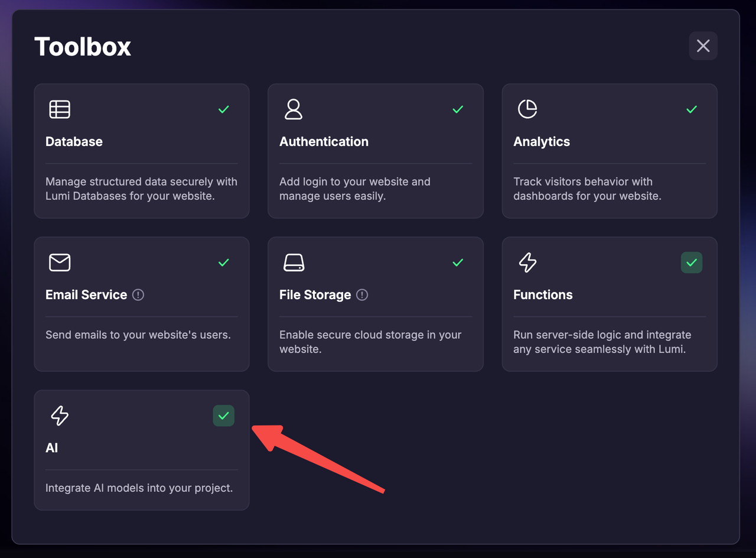Click the info icon beside File Storage
This screenshot has height=558, width=756.
click(362, 295)
